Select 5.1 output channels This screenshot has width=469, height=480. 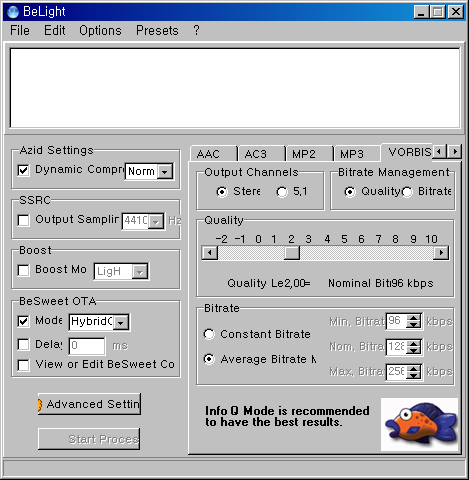tap(282, 192)
